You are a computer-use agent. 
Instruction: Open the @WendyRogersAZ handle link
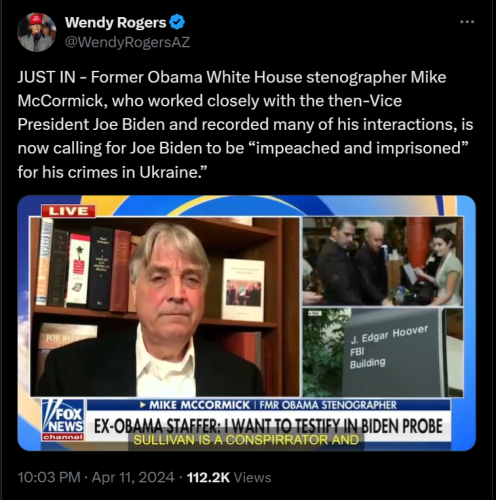127,42
